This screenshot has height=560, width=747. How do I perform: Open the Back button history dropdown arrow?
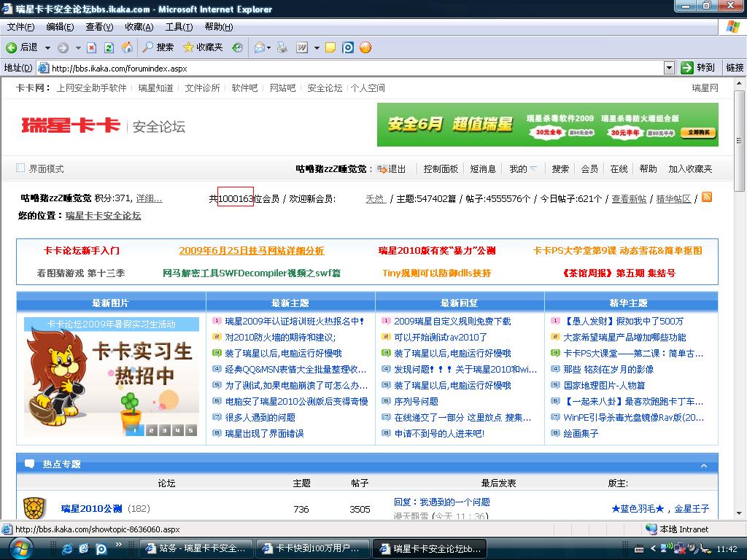pyautogui.click(x=47, y=47)
